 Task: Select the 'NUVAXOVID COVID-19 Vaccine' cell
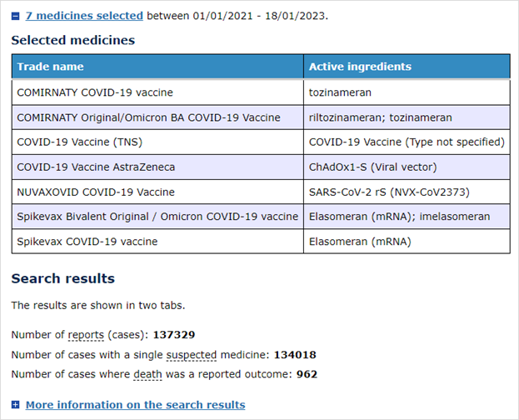(96, 192)
